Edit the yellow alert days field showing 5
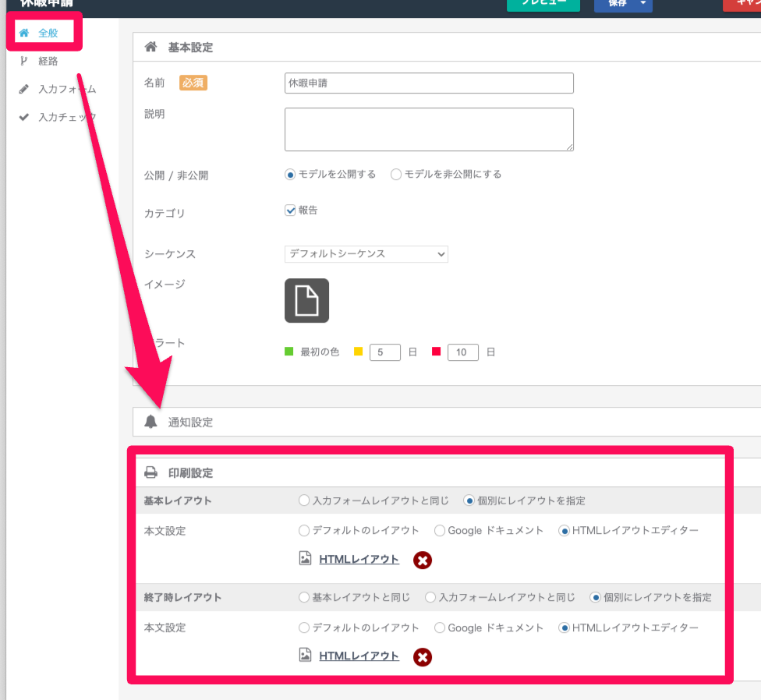 click(x=385, y=352)
